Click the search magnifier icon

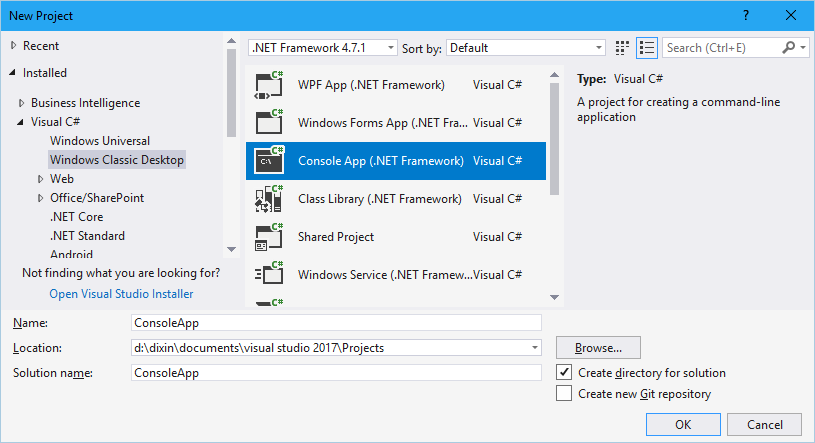click(x=788, y=48)
